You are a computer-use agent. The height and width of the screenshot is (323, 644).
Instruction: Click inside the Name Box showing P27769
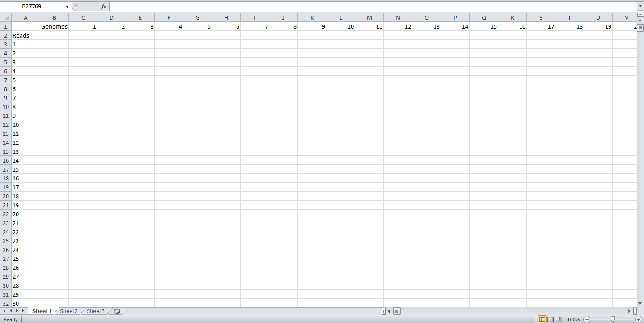pos(32,6)
